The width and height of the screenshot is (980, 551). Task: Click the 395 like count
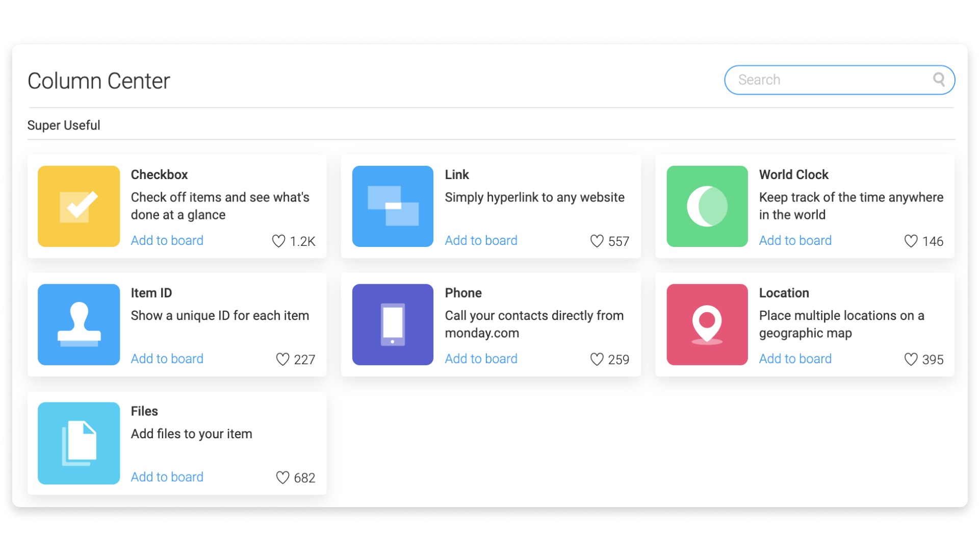(x=933, y=360)
